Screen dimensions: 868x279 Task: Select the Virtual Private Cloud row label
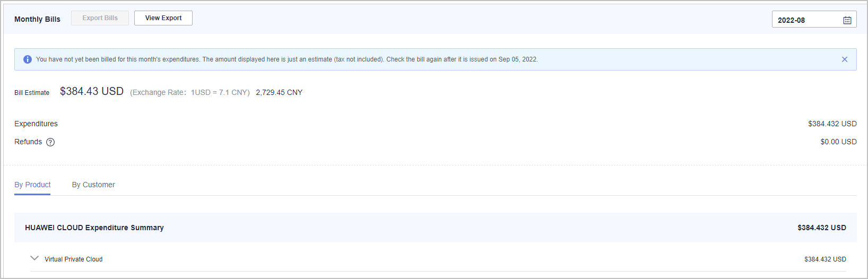74,259
